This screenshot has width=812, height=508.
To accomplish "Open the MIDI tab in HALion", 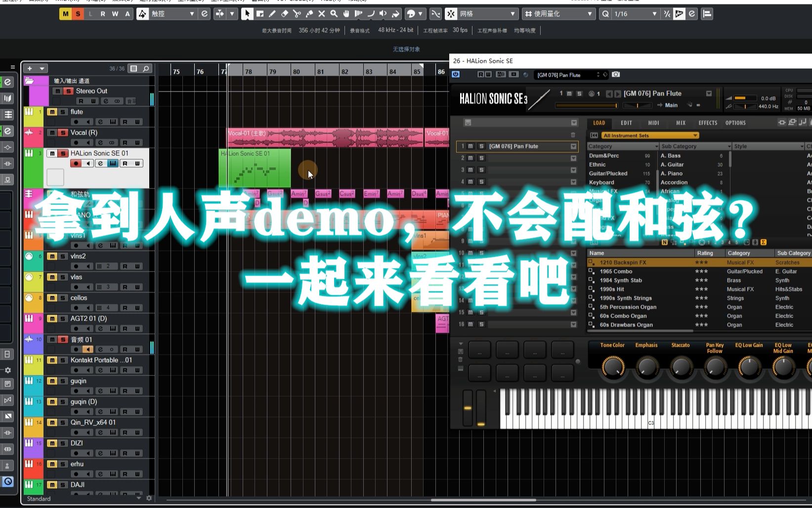I will click(653, 123).
